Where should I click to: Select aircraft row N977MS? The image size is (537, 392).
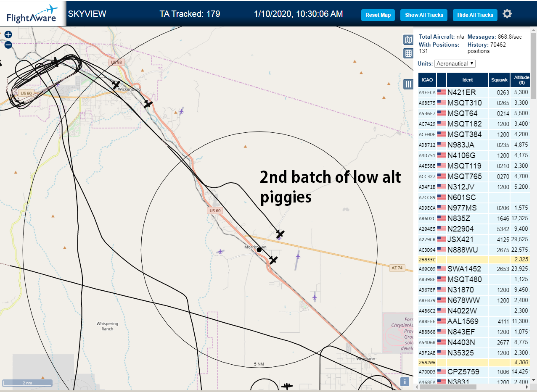point(474,208)
